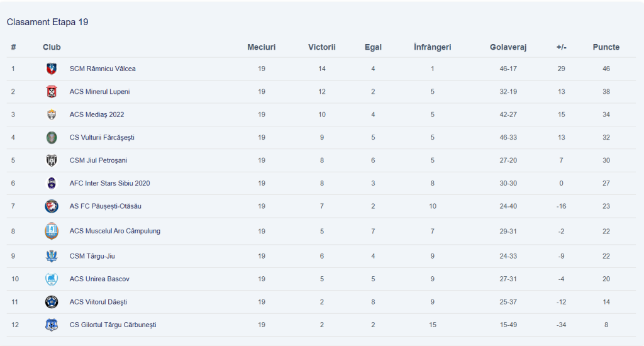Click CS Gilortul Târgu Cărbunești crest

[52, 325]
